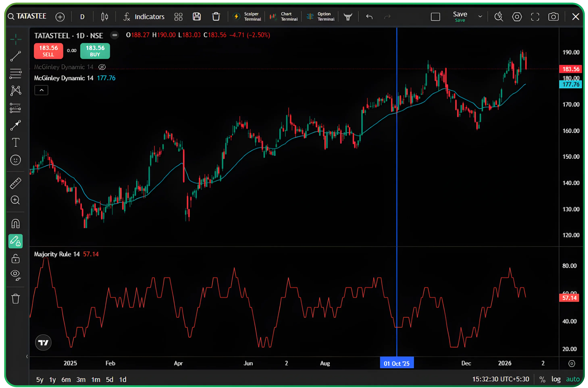Open the Save dropdown arrow
This screenshot has width=588, height=388.
480,17
